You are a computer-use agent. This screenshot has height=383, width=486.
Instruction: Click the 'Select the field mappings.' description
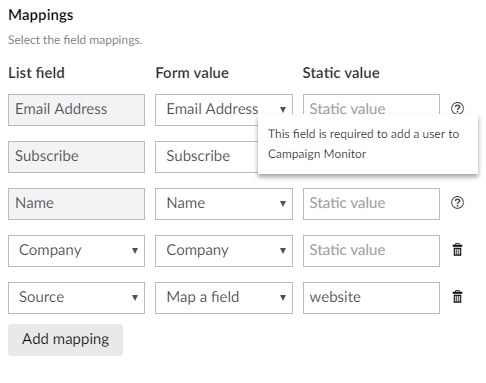tap(75, 40)
